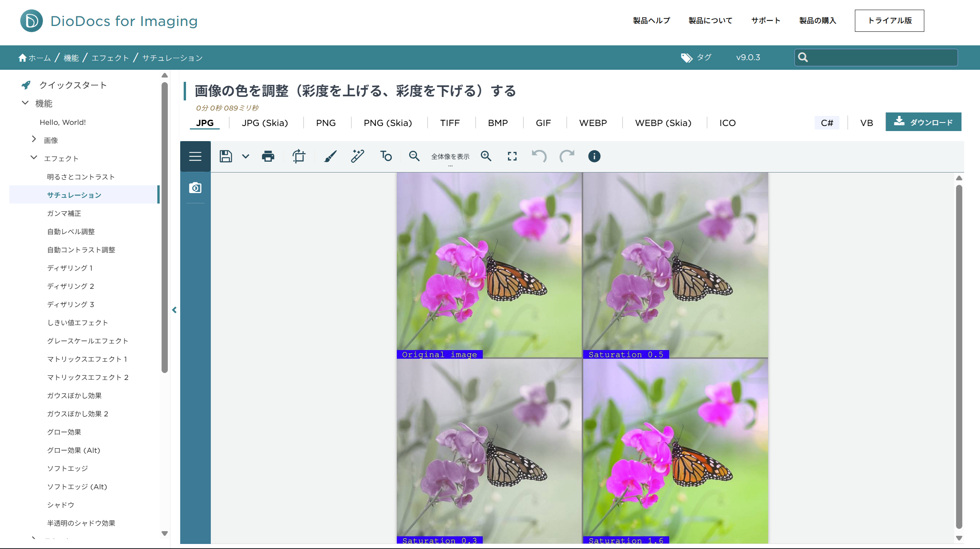Open the 全体像を表示 zoom mode dropdown
The width and height of the screenshot is (980, 549).
point(450,157)
